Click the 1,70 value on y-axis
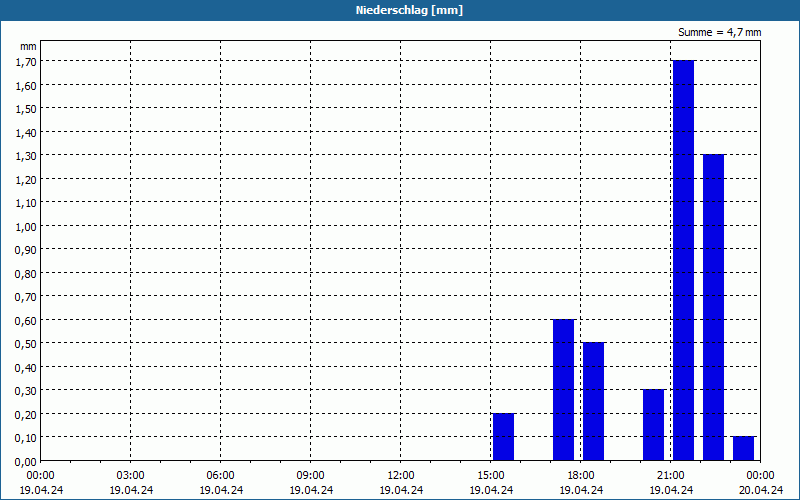The height and width of the screenshot is (500, 800). click(x=26, y=62)
